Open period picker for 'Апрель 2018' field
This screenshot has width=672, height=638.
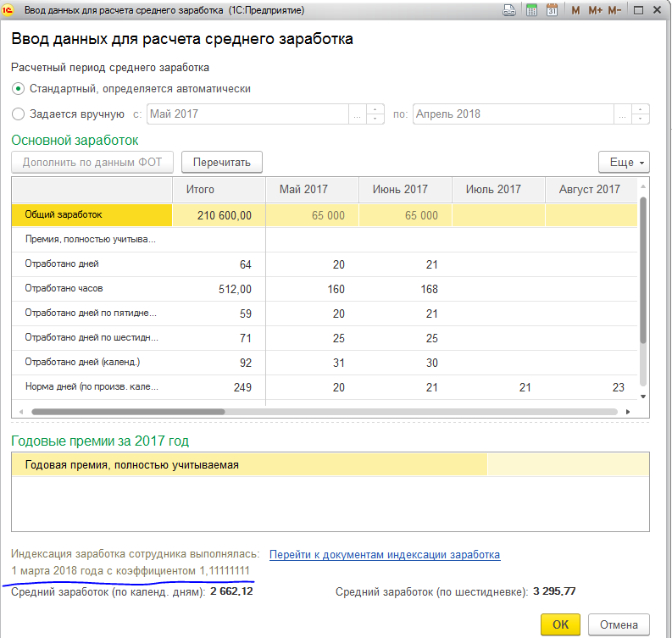[622, 114]
